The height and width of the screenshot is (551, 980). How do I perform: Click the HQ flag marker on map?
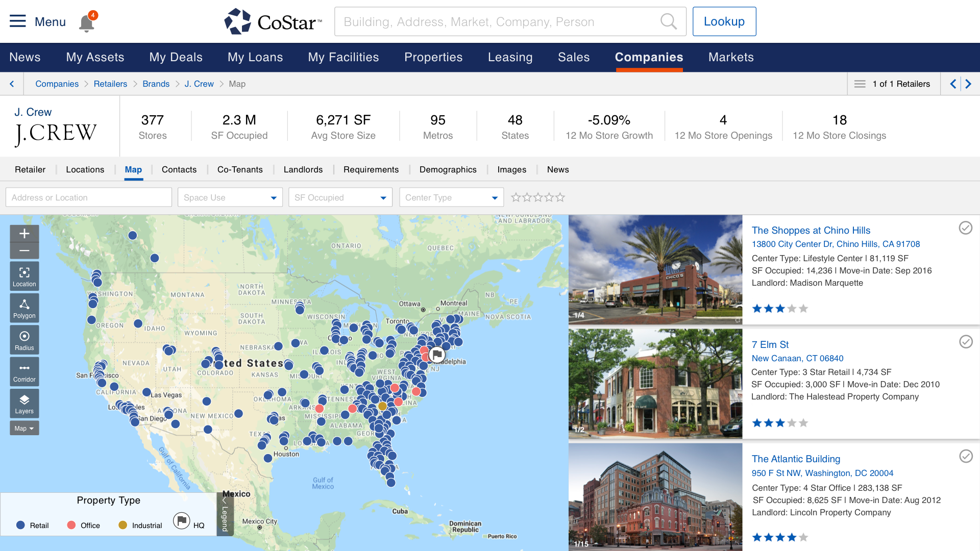tap(437, 354)
